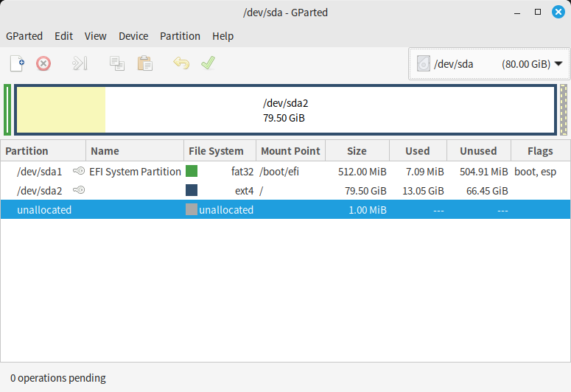Image resolution: width=571 pixels, height=392 pixels.
Task: Click the Mount Point column header
Action: point(290,151)
